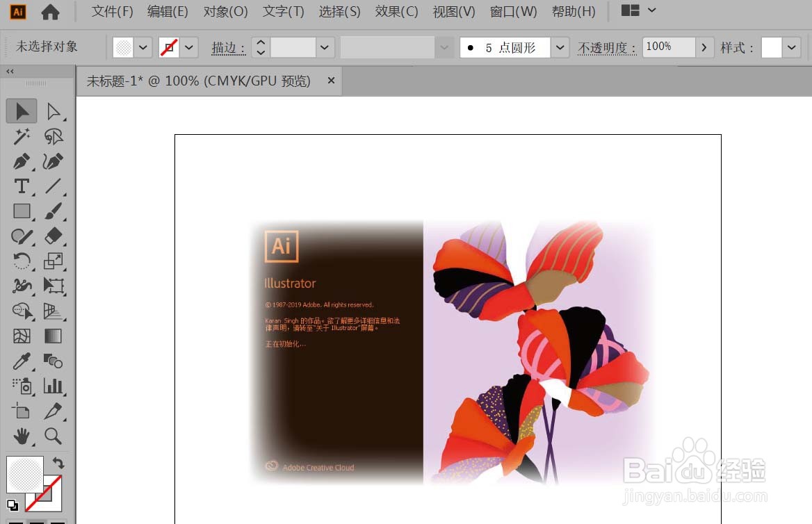Select the Eyedropper tool
This screenshot has height=524, width=812.
point(22,361)
